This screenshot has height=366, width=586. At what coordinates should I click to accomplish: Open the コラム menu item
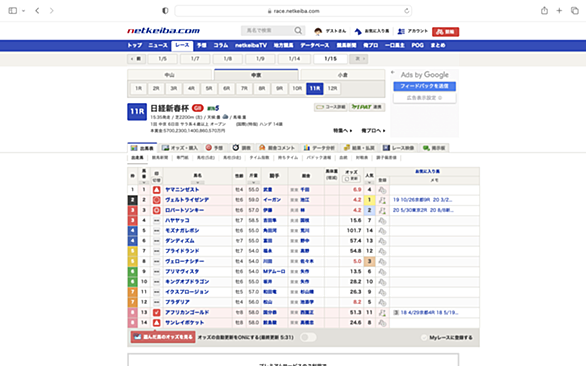(x=220, y=45)
